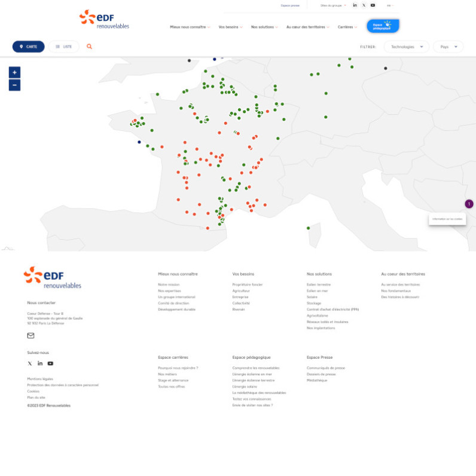Open Développement durable footer link
This screenshot has width=476, height=476.
tap(176, 309)
